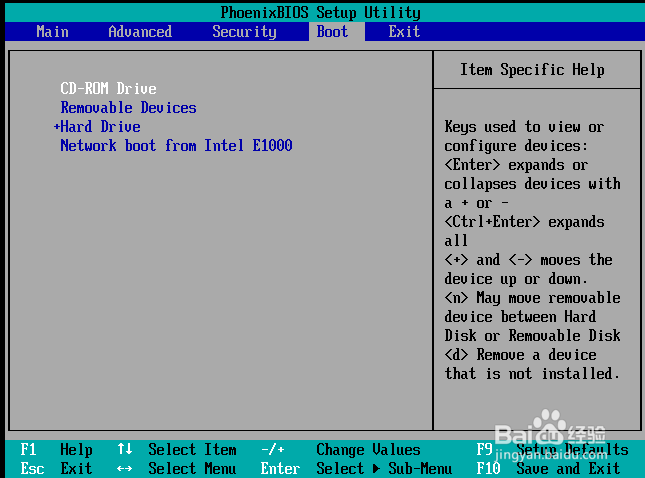This screenshot has height=478, width=645.
Task: Expand the plus sign beside Hard Drive
Action: tap(57, 127)
